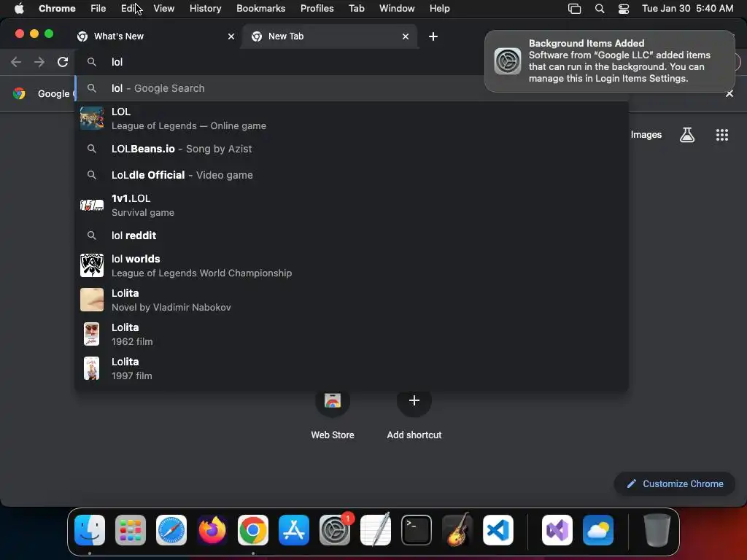Open the Help menu

click(x=439, y=9)
